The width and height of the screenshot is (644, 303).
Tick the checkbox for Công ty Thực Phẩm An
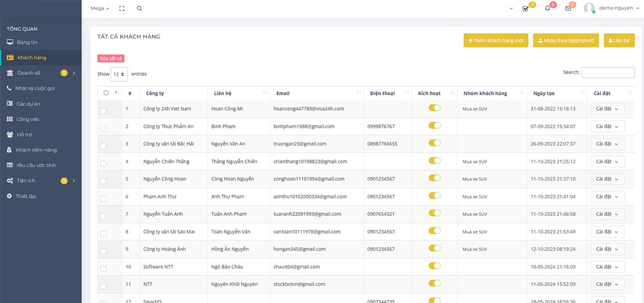coord(103,128)
